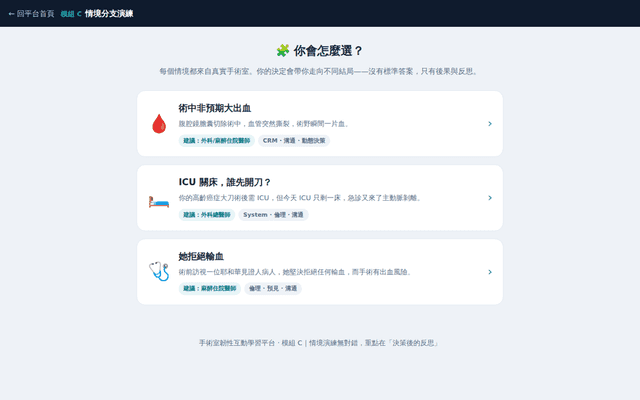Click the 你的高齡癌症大刀 description text
Viewport: 640px width, 400px height.
pyautogui.click(x=300, y=198)
